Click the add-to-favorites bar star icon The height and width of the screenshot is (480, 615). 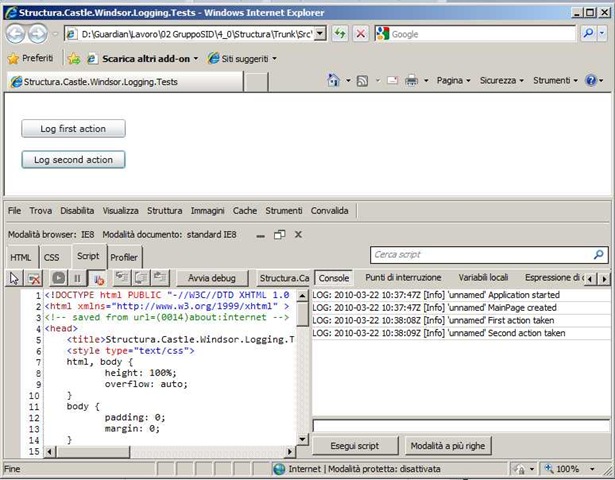click(74, 59)
